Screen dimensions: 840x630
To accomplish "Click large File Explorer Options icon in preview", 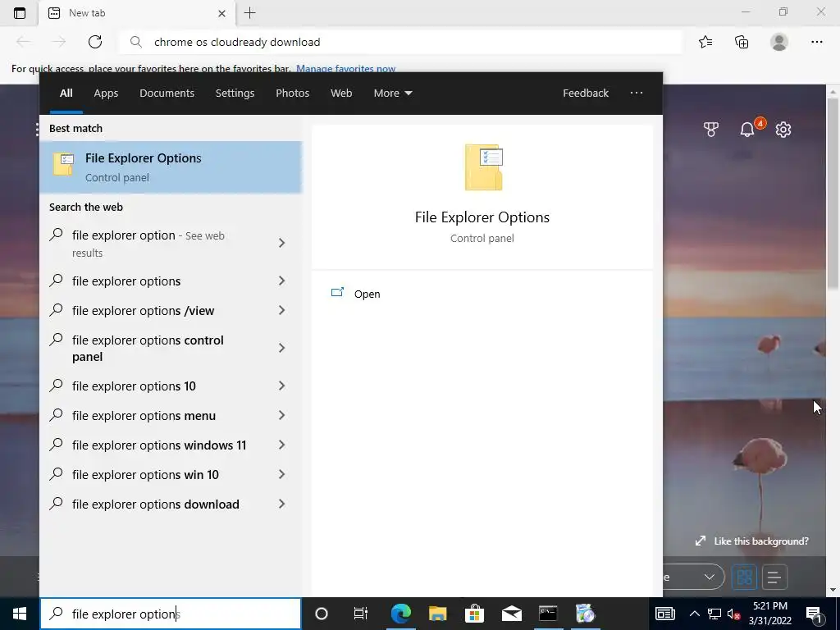I will point(483,167).
